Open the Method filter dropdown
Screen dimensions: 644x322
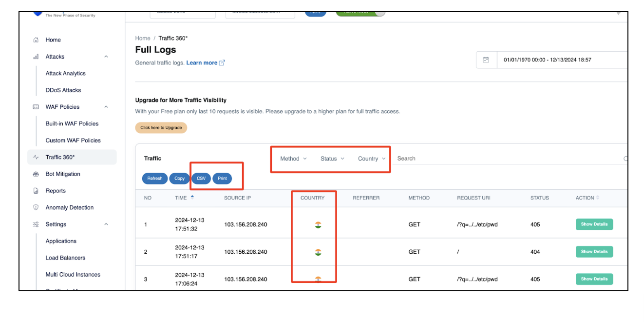[293, 159]
